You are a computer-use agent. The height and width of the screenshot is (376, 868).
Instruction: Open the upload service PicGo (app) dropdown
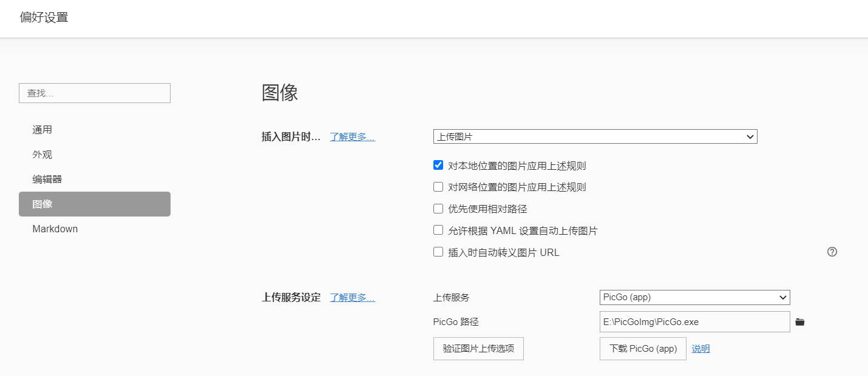pos(694,297)
